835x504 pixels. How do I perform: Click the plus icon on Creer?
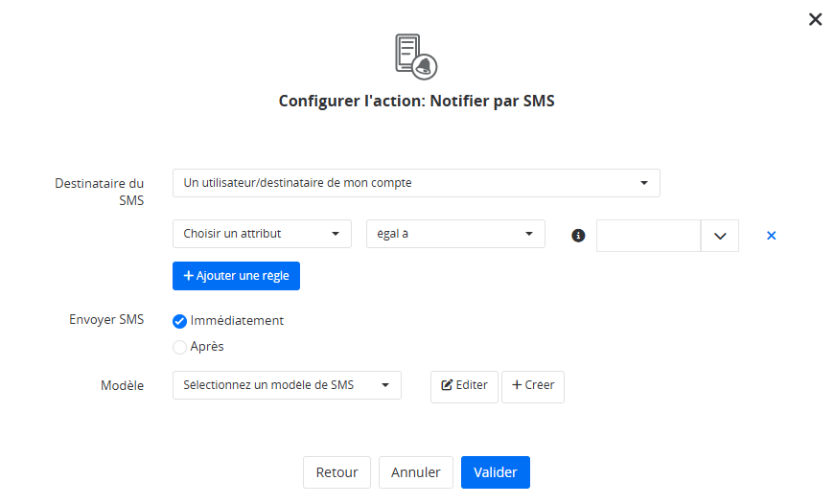(517, 385)
